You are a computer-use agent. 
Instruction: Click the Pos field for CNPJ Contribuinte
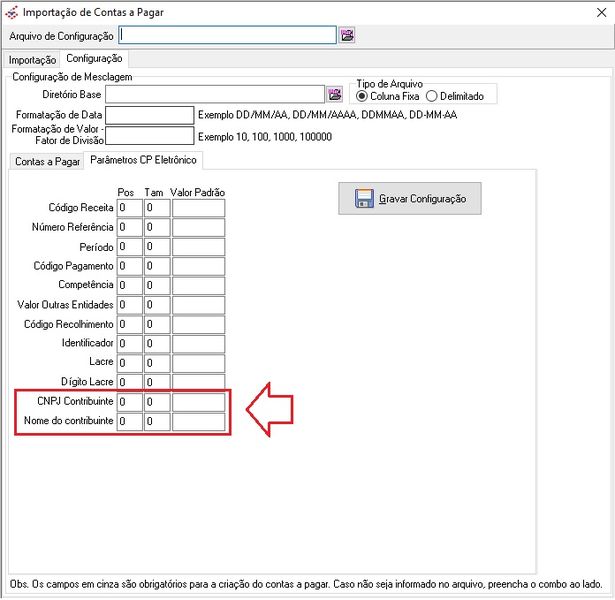click(128, 402)
